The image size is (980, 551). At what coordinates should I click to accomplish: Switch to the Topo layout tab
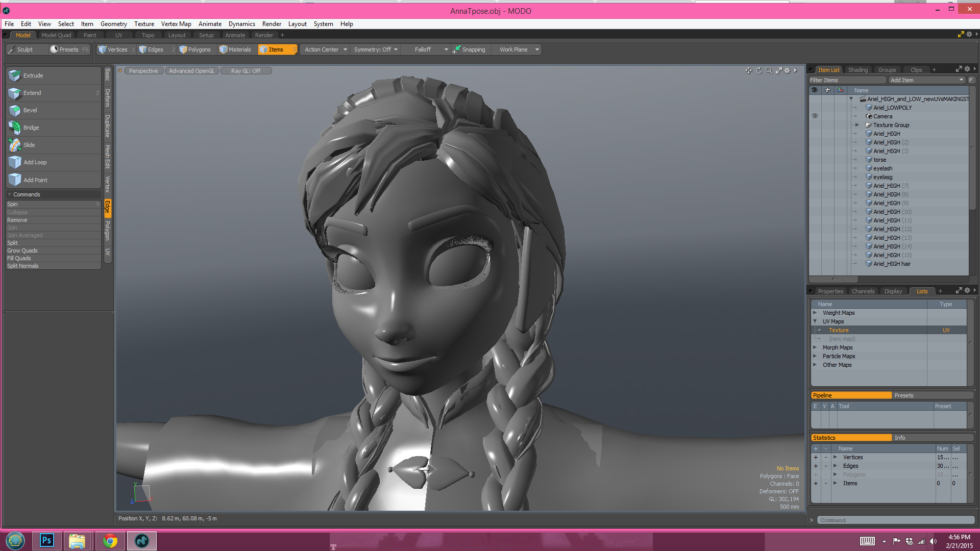coord(148,35)
